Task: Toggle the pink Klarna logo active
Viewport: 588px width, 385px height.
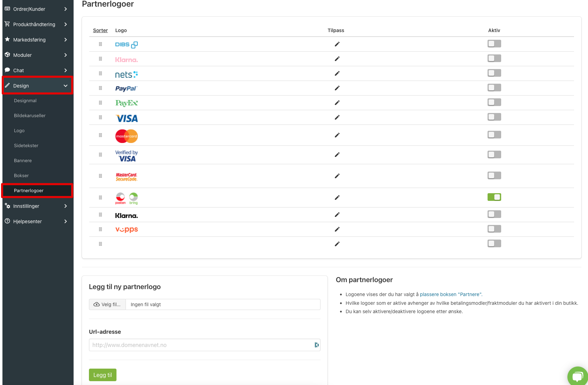Action: (494, 58)
